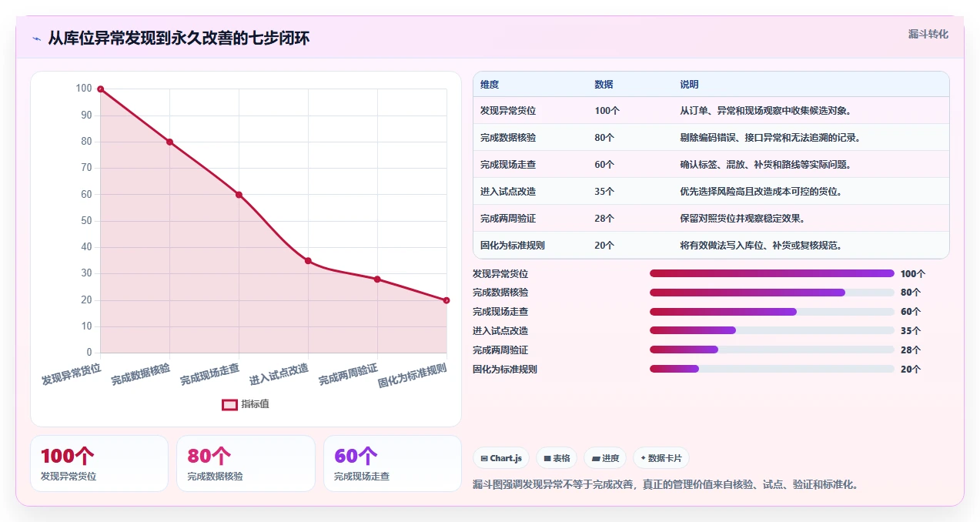This screenshot has width=980, height=522.
Task: Click description 保留对照货位并观察稳定效果
Action: pyautogui.click(x=742, y=219)
